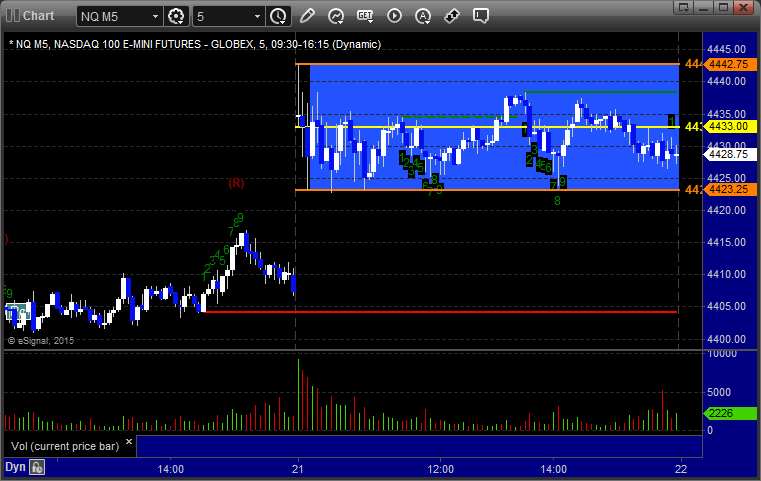Click the 4445.00 price scale label
Image resolution: width=761 pixels, height=481 pixels.
pos(727,49)
